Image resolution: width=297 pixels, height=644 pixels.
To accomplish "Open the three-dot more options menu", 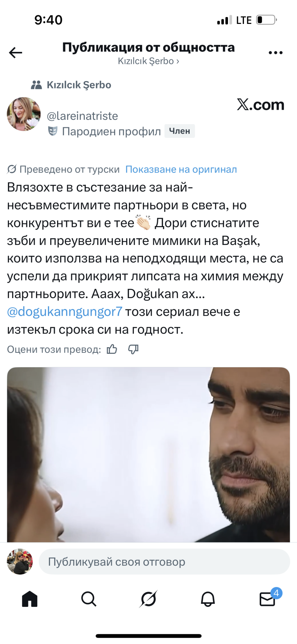I will 276,53.
